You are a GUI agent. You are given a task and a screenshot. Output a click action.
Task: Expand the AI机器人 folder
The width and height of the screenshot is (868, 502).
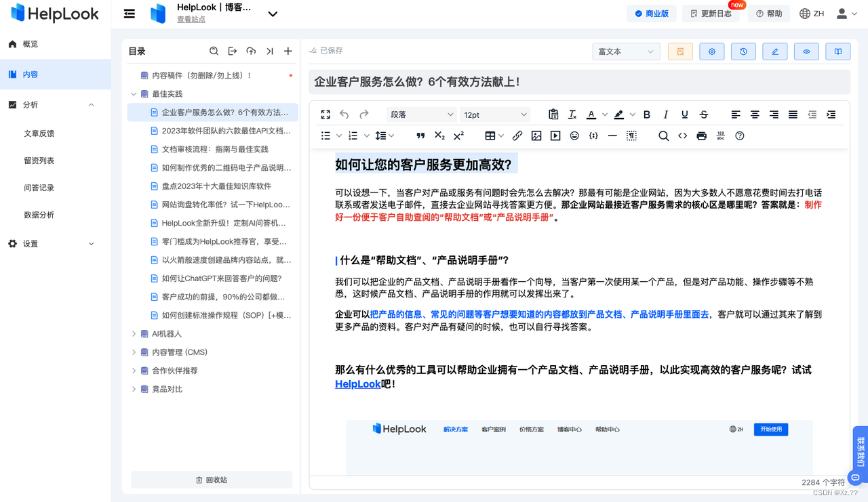point(134,334)
